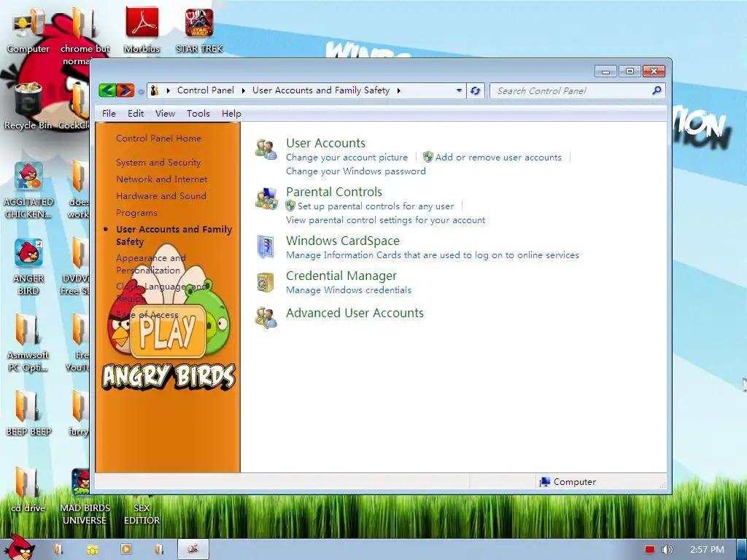The height and width of the screenshot is (560, 747).
Task: Open the Help menu
Action: point(231,113)
